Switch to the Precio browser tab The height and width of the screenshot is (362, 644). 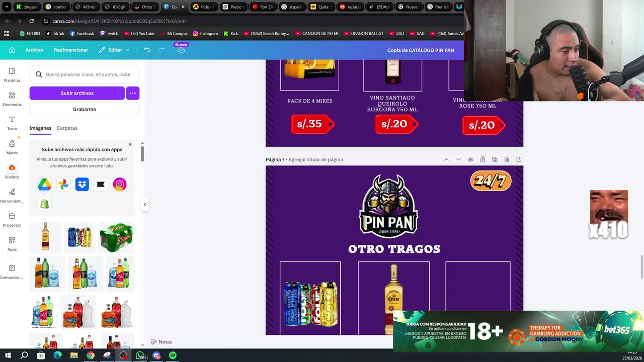tap(233, 7)
